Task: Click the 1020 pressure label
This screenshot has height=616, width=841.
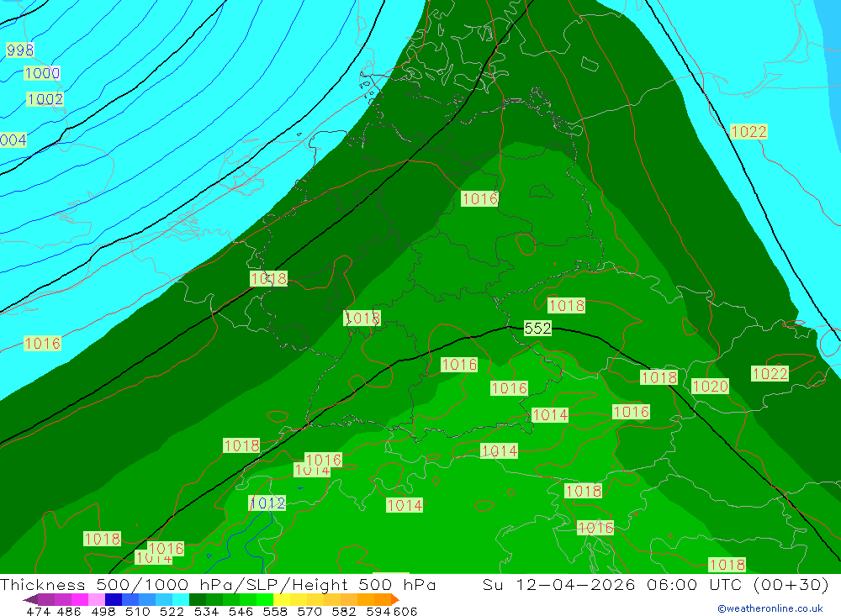Action: (710, 386)
